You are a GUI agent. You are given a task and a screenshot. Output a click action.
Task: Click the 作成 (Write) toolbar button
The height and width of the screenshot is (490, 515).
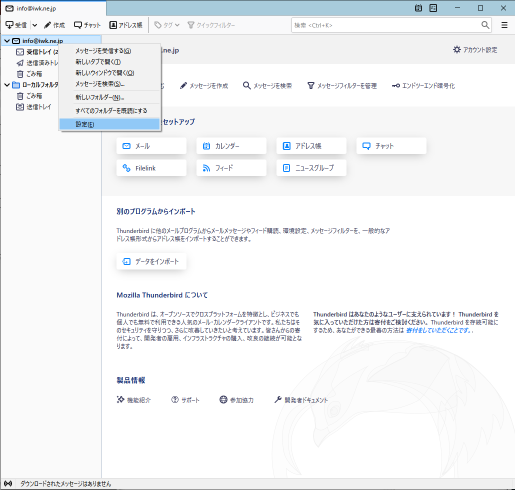[55, 25]
